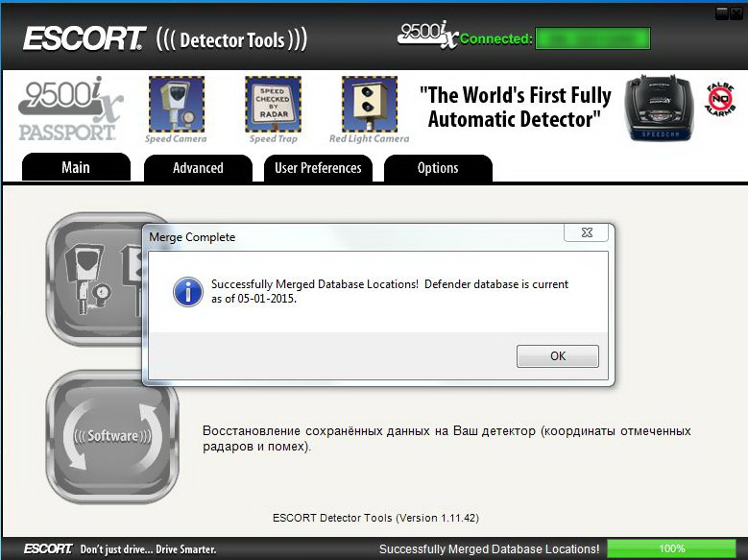Viewport: 748px width, 560px height.
Task: Click the 'as of 05-01-2015.' dialog text
Action: (253, 299)
